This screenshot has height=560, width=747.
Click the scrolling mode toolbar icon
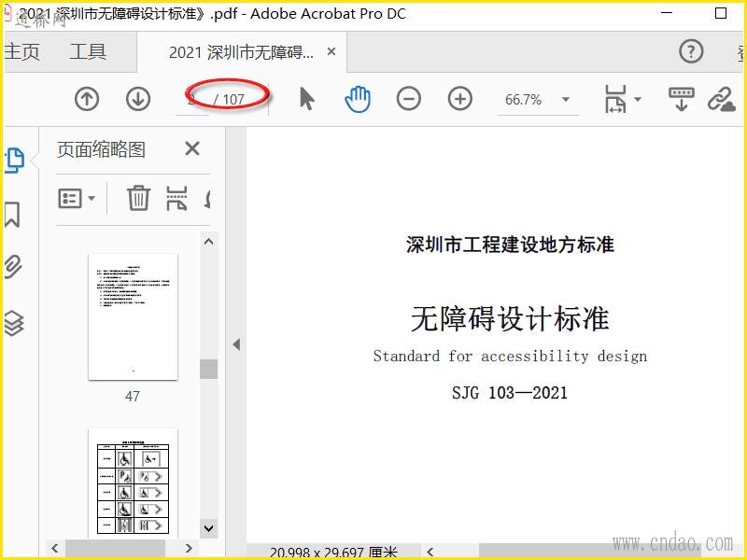click(x=682, y=99)
